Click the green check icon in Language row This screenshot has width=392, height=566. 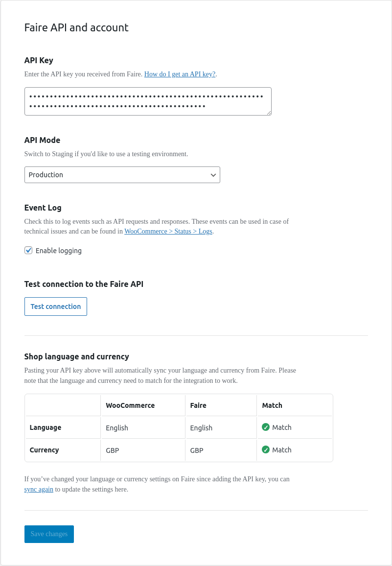[266, 427]
